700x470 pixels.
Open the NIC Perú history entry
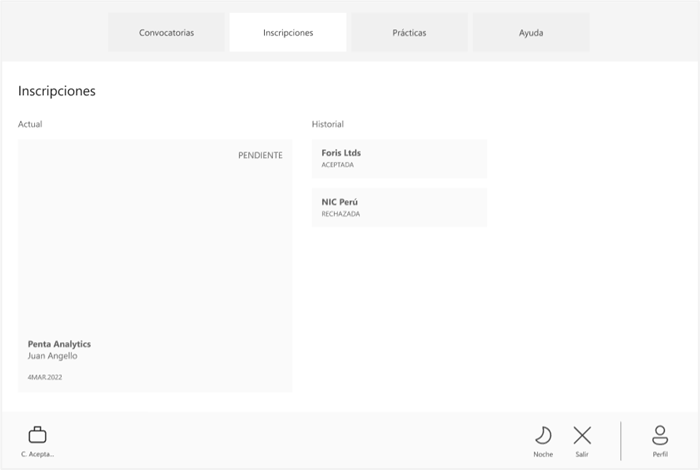[399, 207]
